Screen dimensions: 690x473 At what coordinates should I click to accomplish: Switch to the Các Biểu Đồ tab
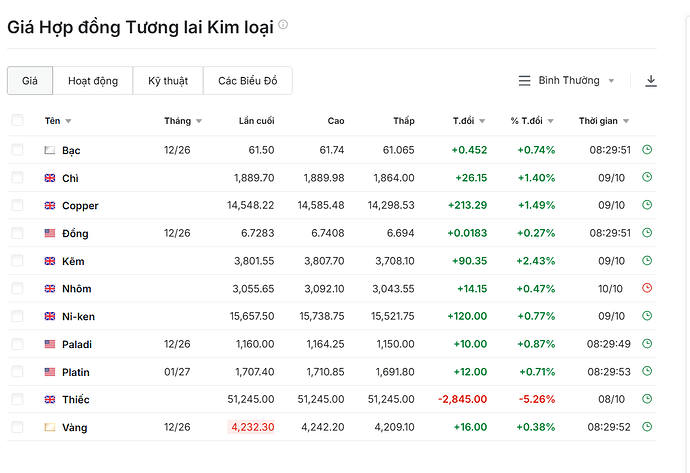tap(248, 81)
